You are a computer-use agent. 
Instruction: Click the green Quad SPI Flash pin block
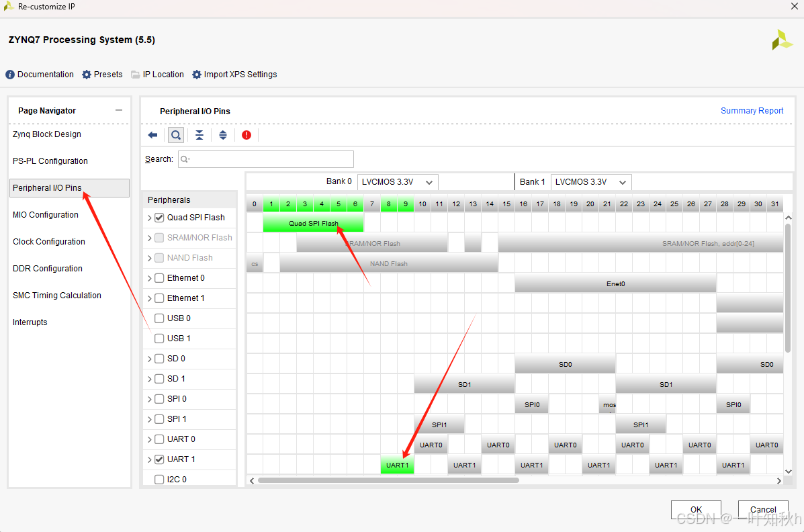[x=313, y=223]
